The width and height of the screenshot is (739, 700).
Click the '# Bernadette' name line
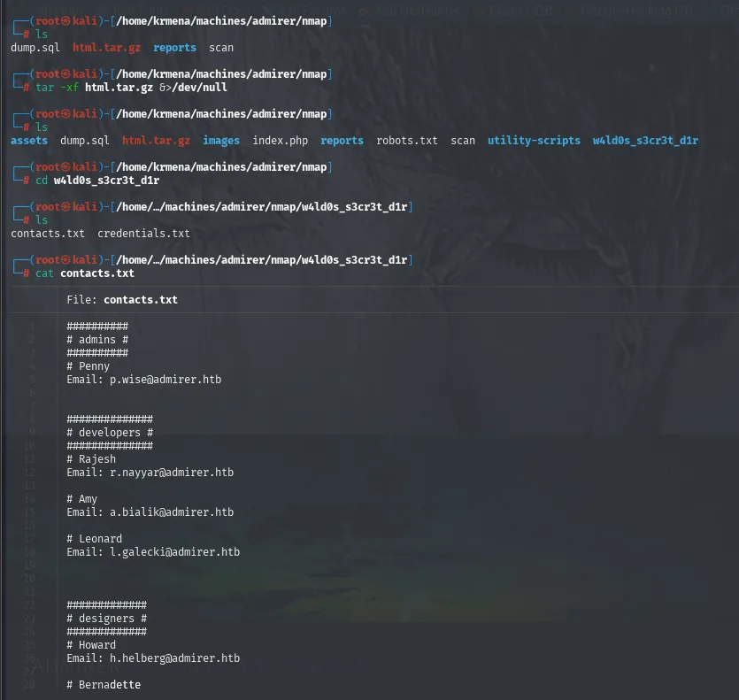click(104, 684)
